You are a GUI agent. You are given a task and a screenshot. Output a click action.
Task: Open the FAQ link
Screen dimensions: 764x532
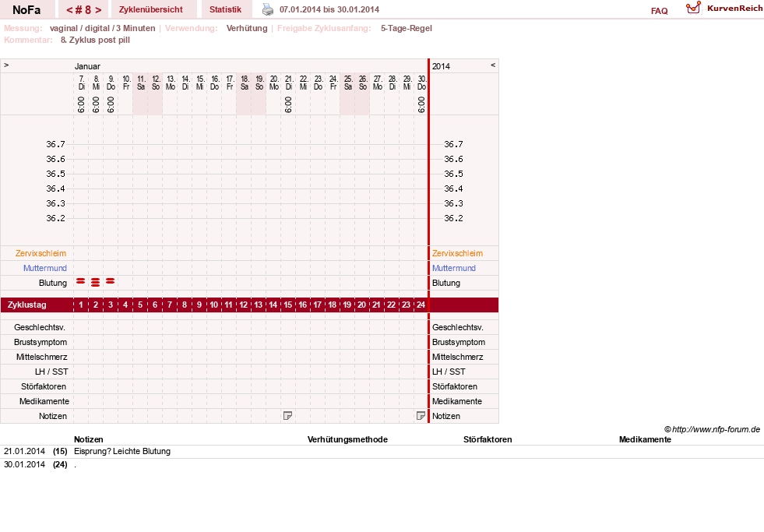click(659, 11)
